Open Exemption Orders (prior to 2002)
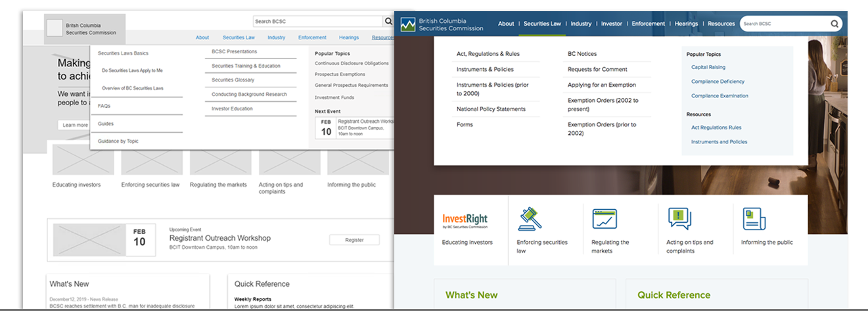 tap(602, 128)
